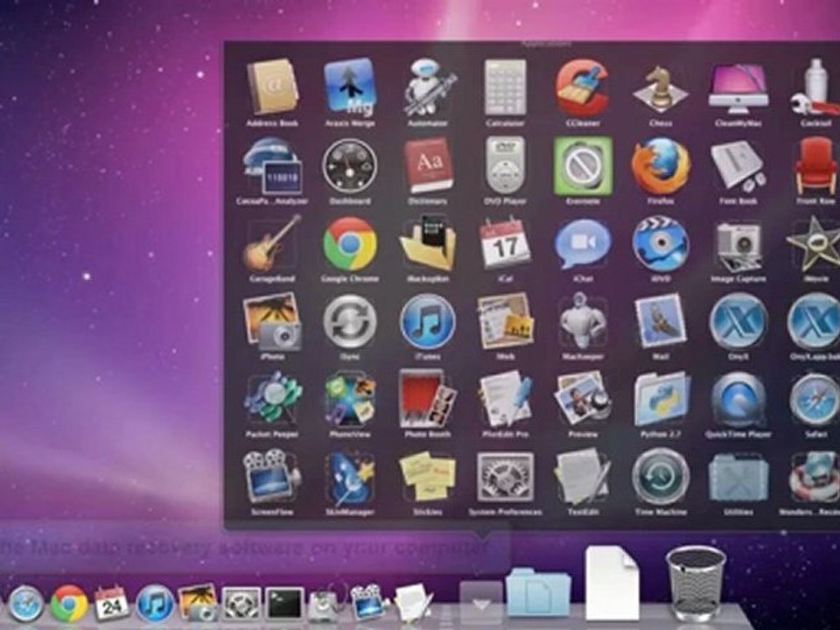The image size is (840, 630).
Task: Open Address Book from the Applications stack
Action: click(272, 87)
